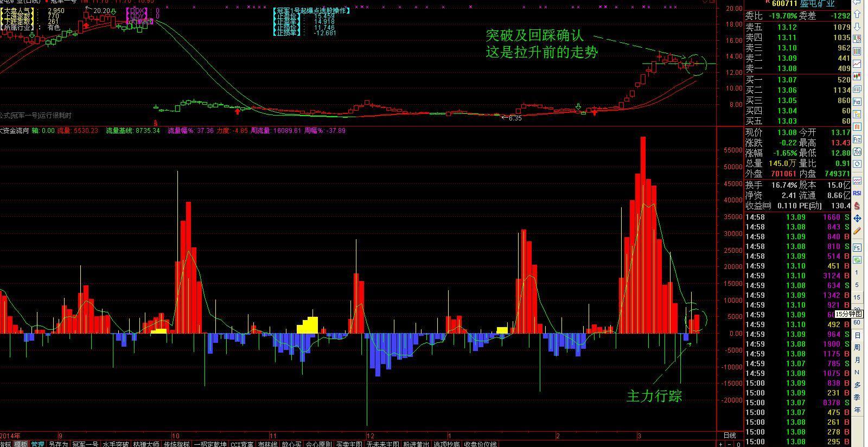The width and height of the screenshot is (868, 447).
Task: Select the 布林线 indicator tab
Action: (267, 443)
